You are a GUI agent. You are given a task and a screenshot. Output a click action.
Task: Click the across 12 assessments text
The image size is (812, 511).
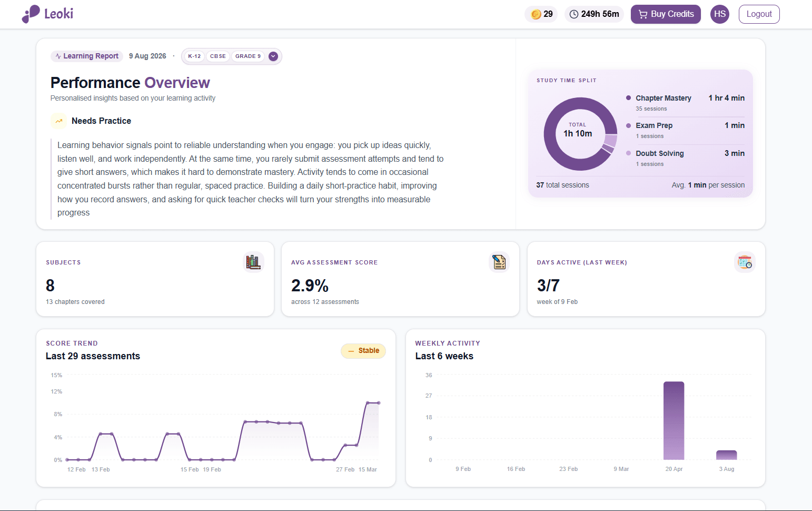tap(325, 302)
